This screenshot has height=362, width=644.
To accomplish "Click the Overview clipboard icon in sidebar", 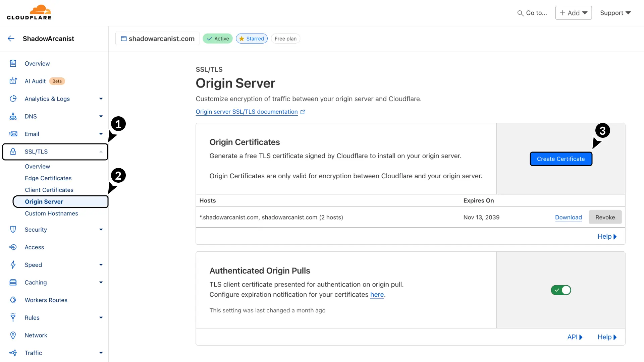I will click(x=13, y=63).
